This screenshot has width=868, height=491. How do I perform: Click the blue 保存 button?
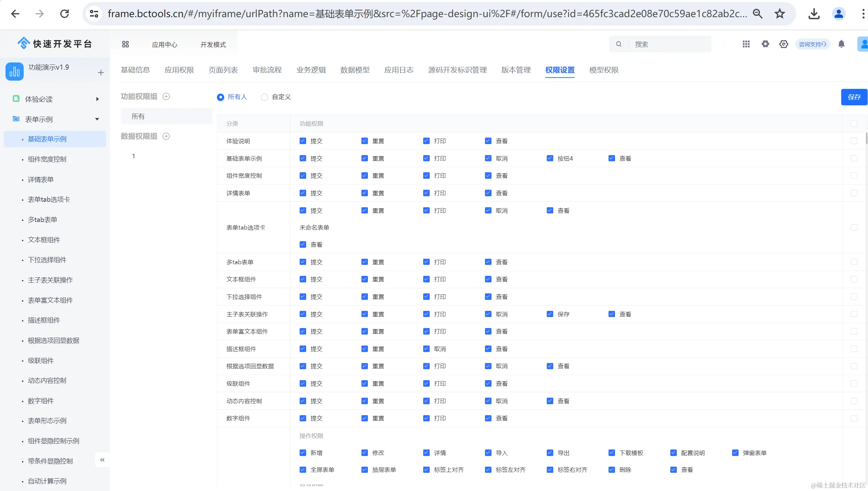(854, 97)
